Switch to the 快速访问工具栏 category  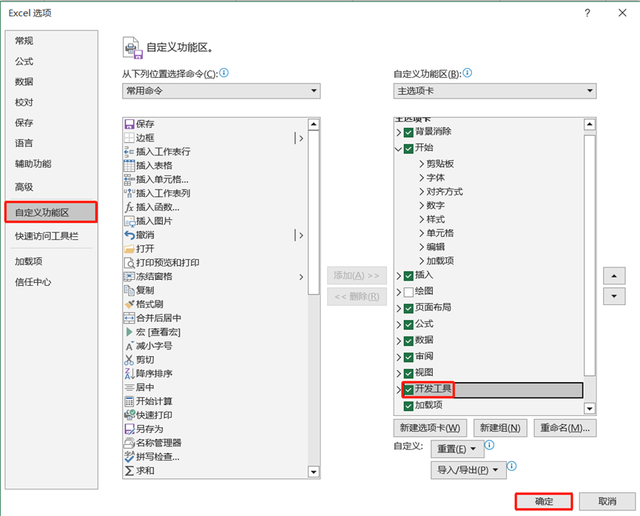pos(47,236)
